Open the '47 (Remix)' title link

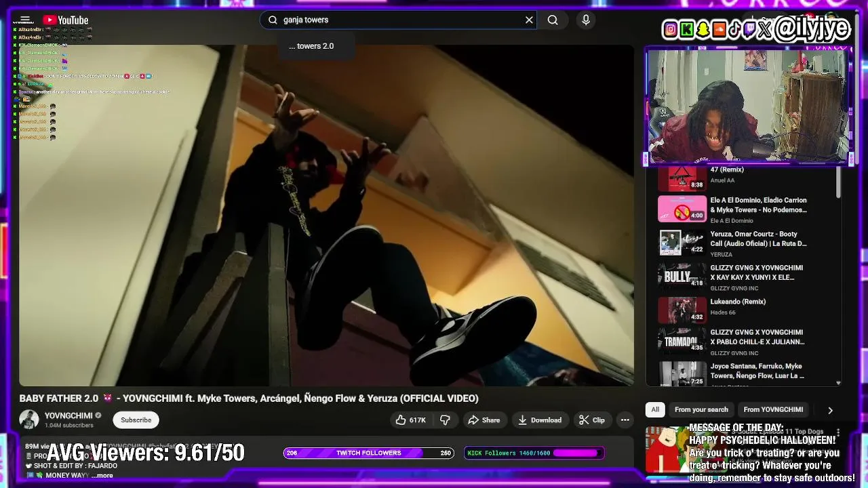[727, 169]
